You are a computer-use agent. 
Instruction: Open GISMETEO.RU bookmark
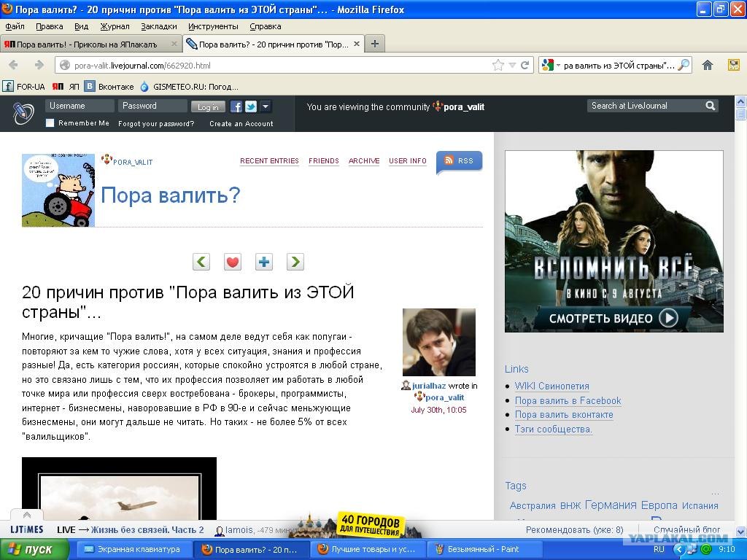pyautogui.click(x=189, y=86)
